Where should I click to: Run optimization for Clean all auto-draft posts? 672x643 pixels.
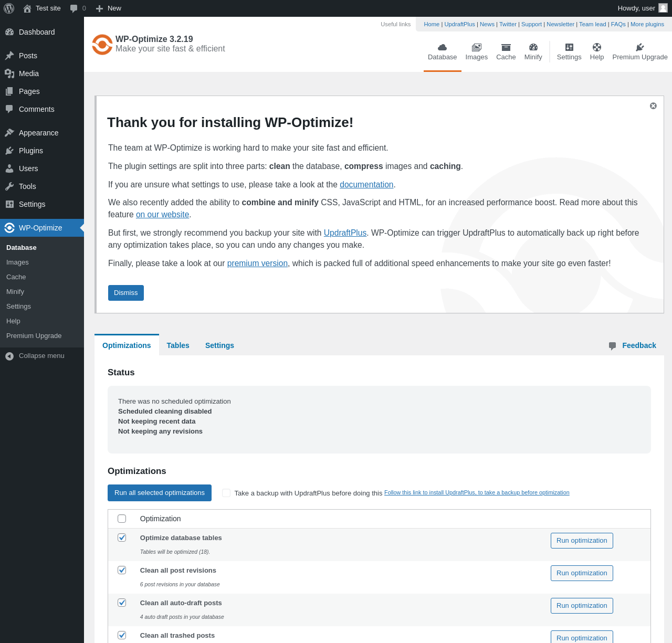[x=582, y=606]
